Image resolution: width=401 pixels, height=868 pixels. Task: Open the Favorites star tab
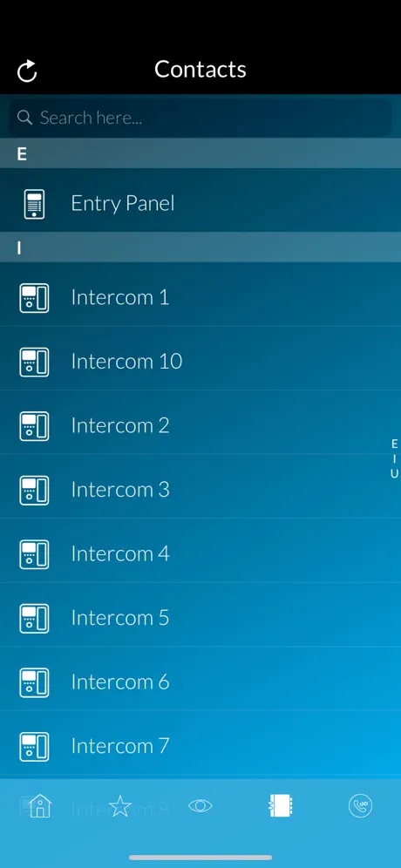point(120,805)
